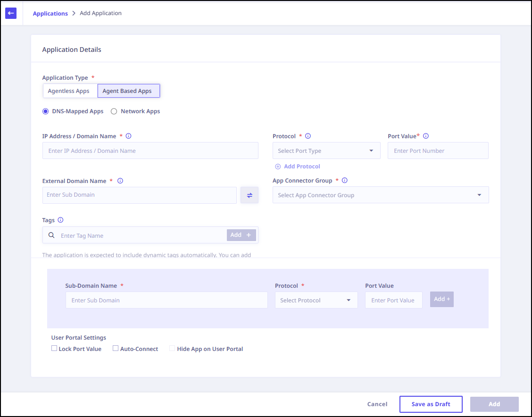This screenshot has height=417, width=532.
Task: Toggle the Auto-Connect checkbox
Action: point(116,349)
